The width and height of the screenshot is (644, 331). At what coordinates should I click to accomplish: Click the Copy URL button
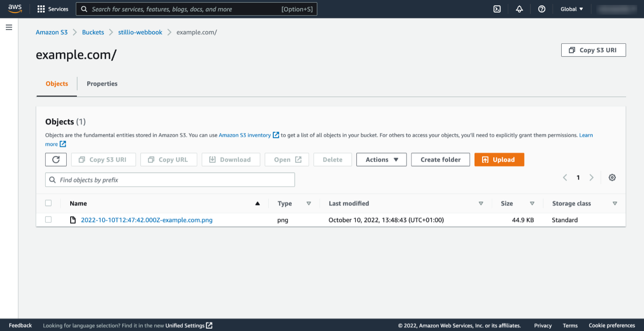(x=169, y=159)
